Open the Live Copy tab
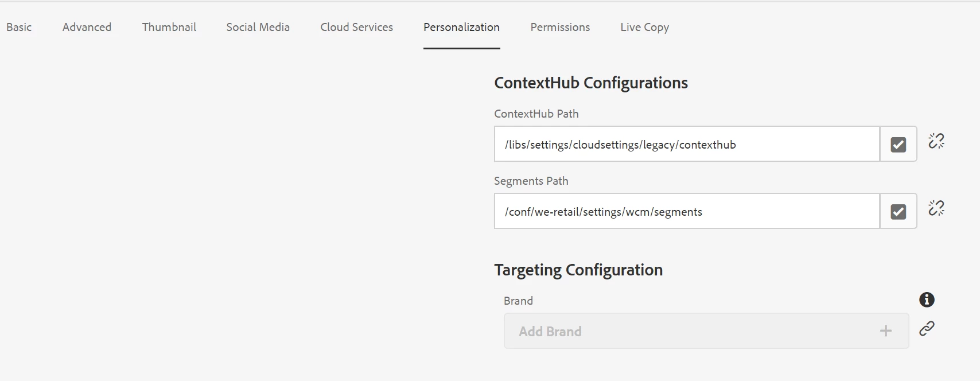 click(644, 27)
